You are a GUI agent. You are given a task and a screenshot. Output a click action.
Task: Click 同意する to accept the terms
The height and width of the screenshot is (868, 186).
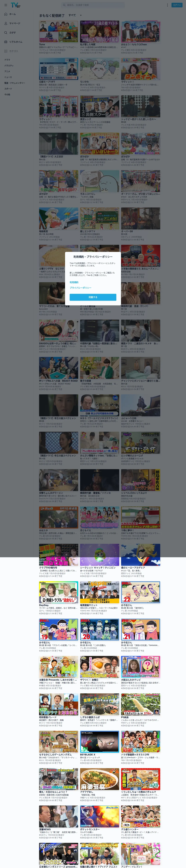click(93, 297)
